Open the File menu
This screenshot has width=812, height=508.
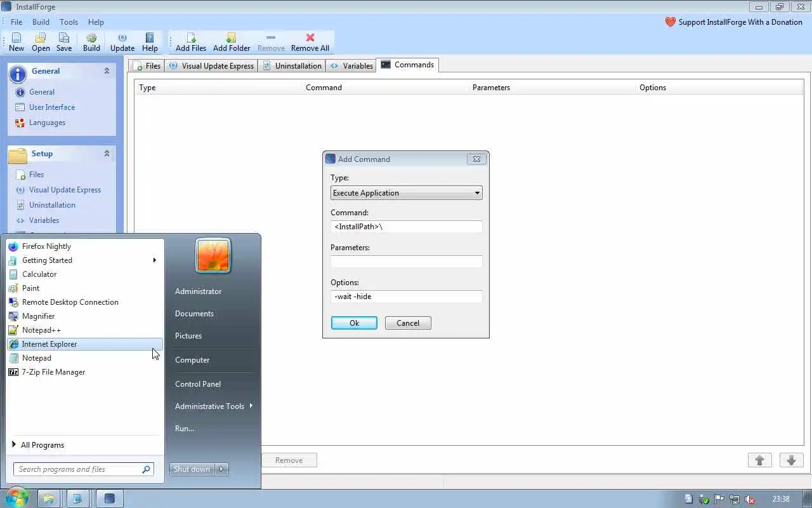[x=16, y=22]
